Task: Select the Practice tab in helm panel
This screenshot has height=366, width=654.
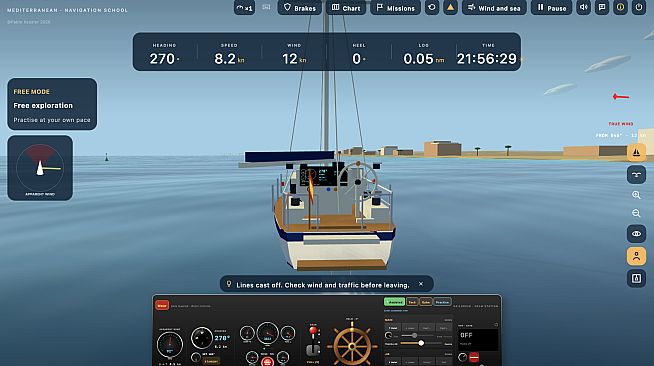Action: [x=442, y=302]
